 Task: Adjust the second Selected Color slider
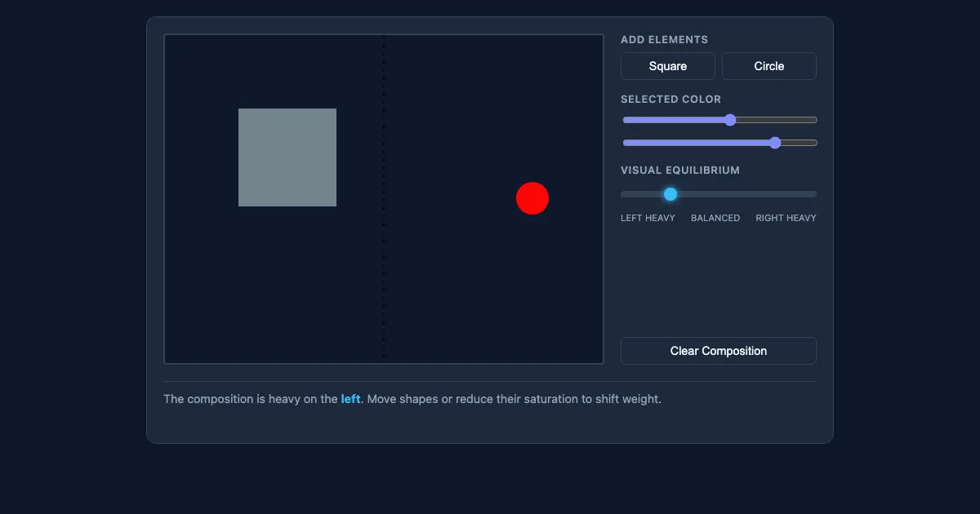point(719,143)
